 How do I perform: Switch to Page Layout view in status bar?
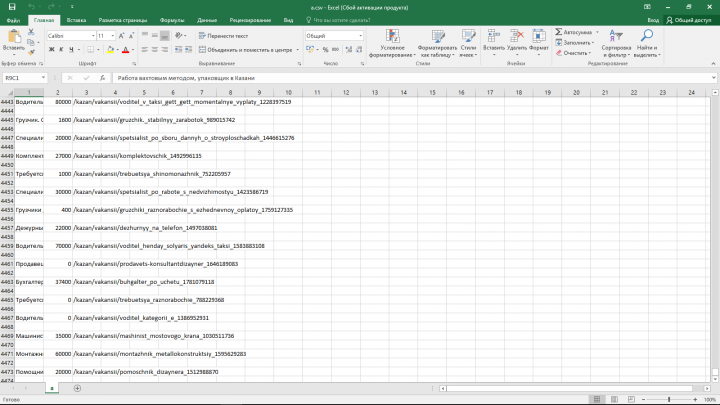point(614,399)
